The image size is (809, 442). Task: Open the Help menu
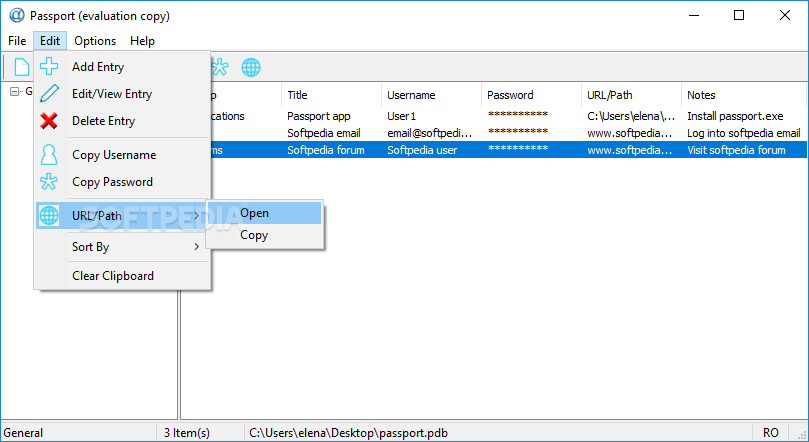pos(142,41)
